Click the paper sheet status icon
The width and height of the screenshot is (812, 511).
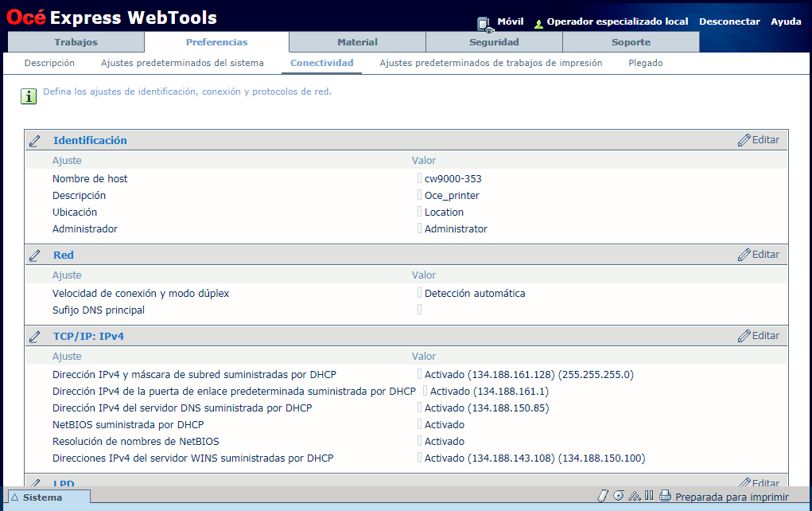click(x=603, y=496)
